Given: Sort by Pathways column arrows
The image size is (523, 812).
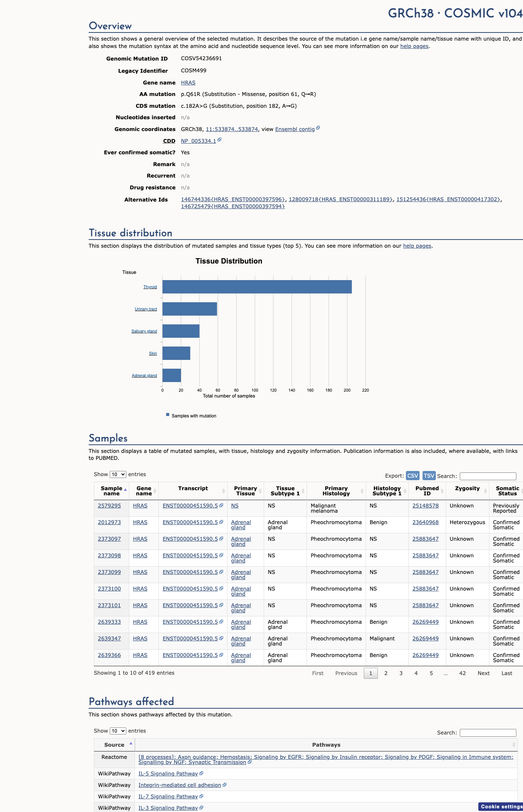Looking at the screenshot, I should [514, 744].
